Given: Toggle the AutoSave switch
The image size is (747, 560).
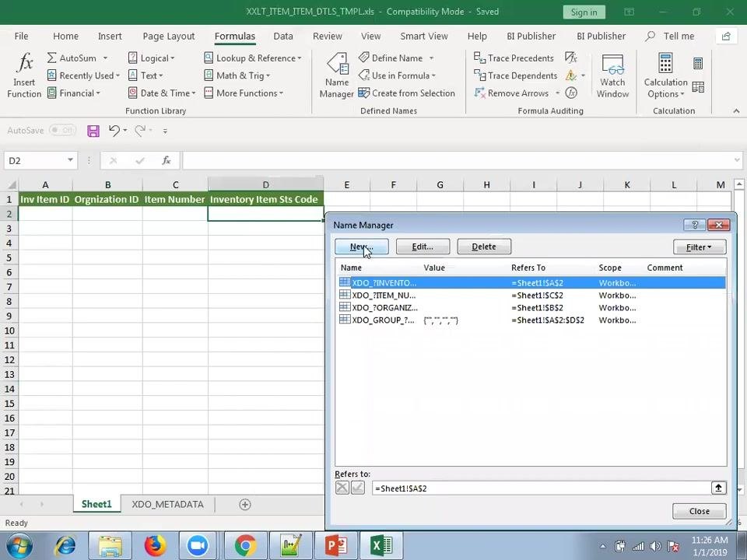Looking at the screenshot, I should click(x=63, y=130).
